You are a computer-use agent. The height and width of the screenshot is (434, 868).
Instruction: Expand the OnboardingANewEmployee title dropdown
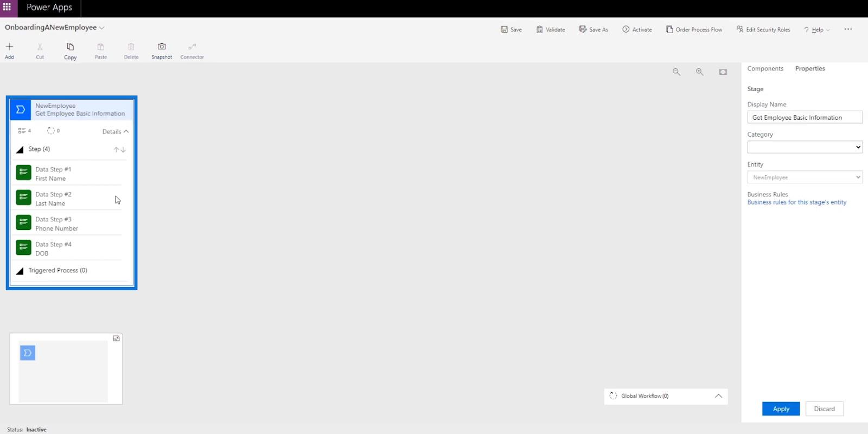click(x=101, y=28)
